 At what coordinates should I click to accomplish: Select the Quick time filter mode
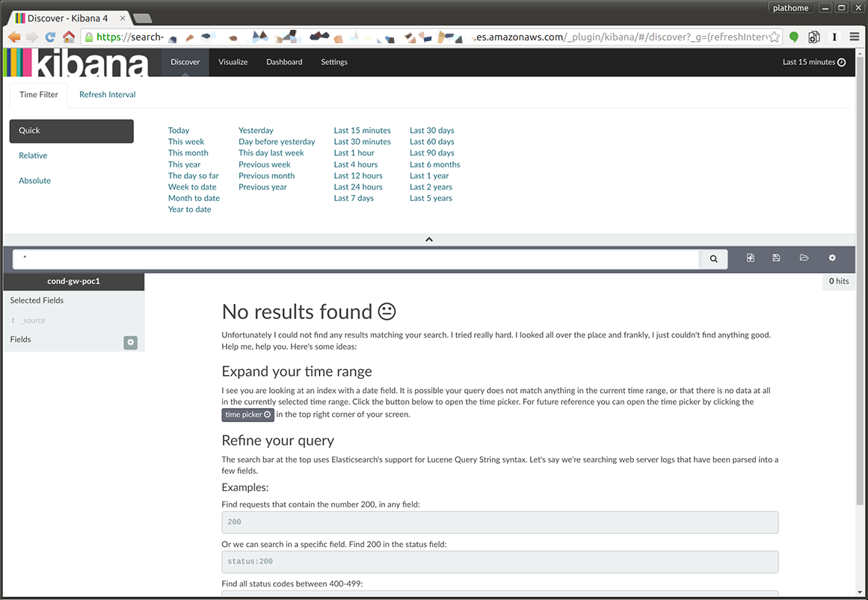(x=72, y=131)
